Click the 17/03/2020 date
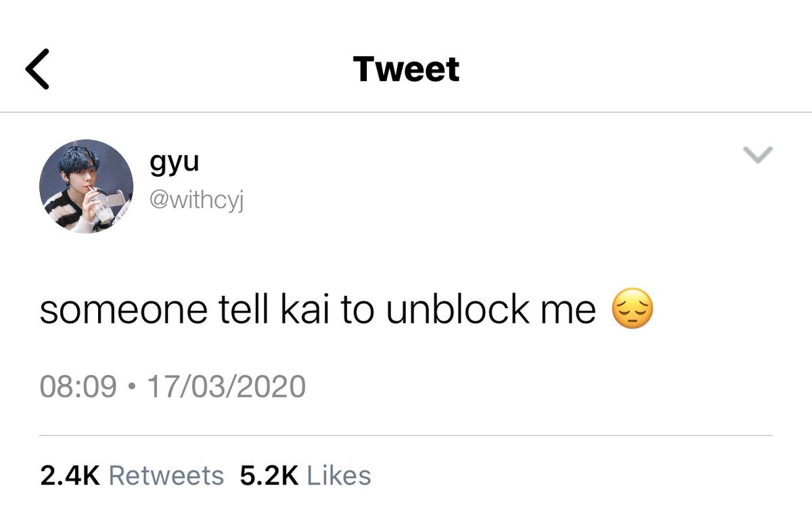The image size is (812, 528). (x=226, y=387)
